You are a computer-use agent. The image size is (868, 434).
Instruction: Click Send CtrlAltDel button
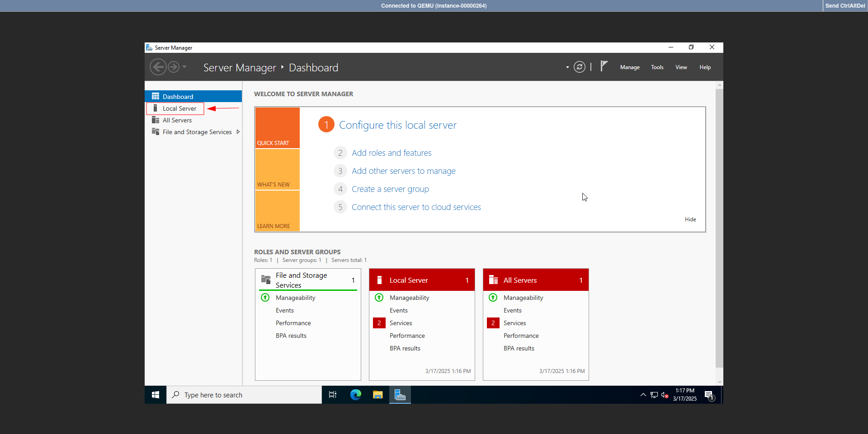click(x=845, y=6)
